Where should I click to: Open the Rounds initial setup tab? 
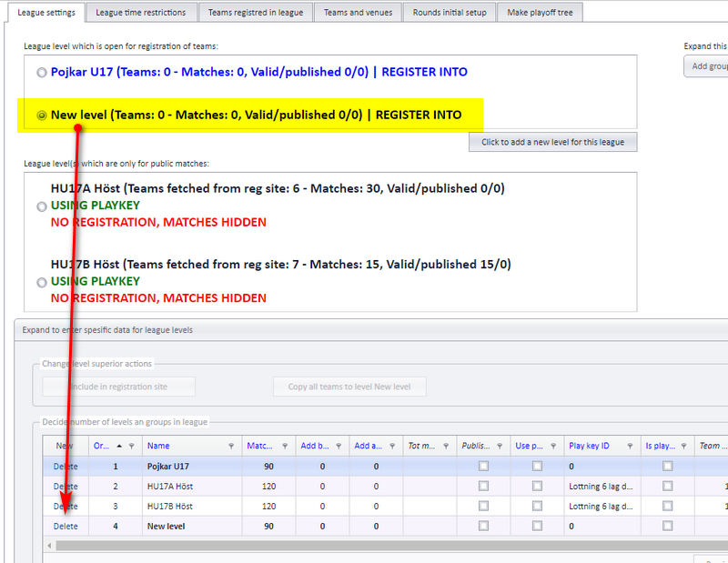[x=450, y=13]
